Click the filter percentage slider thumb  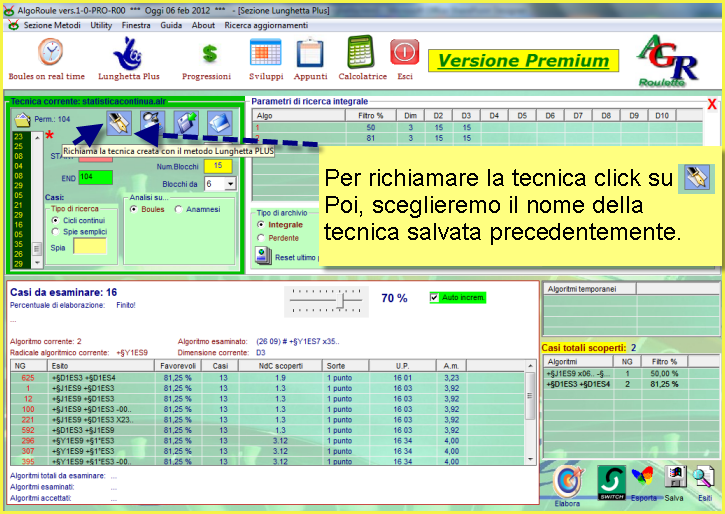(x=341, y=302)
